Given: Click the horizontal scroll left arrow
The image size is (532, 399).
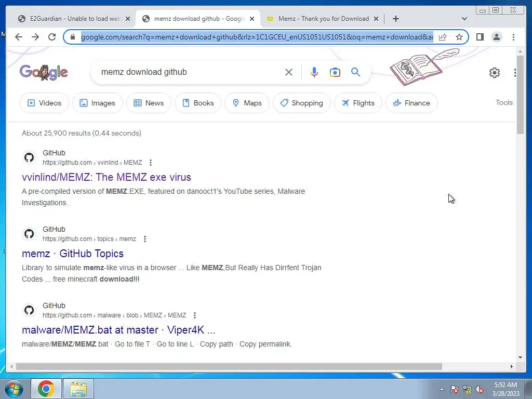Looking at the screenshot, I should [11, 366].
